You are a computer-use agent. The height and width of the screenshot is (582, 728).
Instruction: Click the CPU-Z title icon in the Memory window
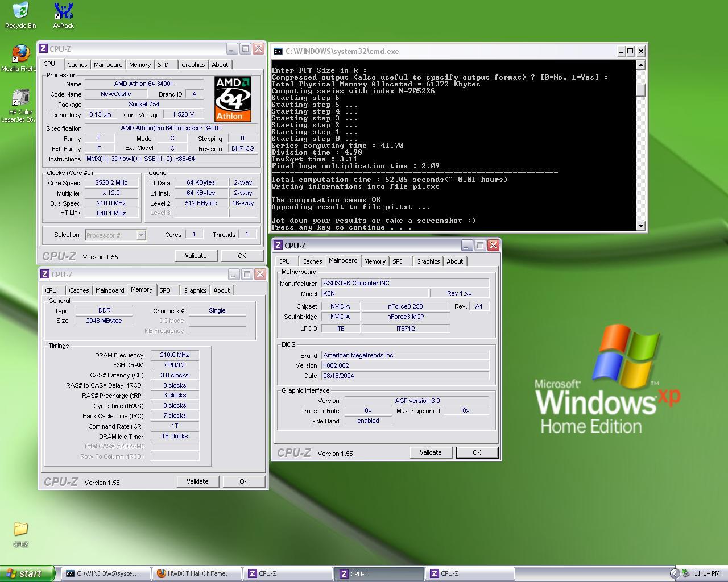[45, 274]
